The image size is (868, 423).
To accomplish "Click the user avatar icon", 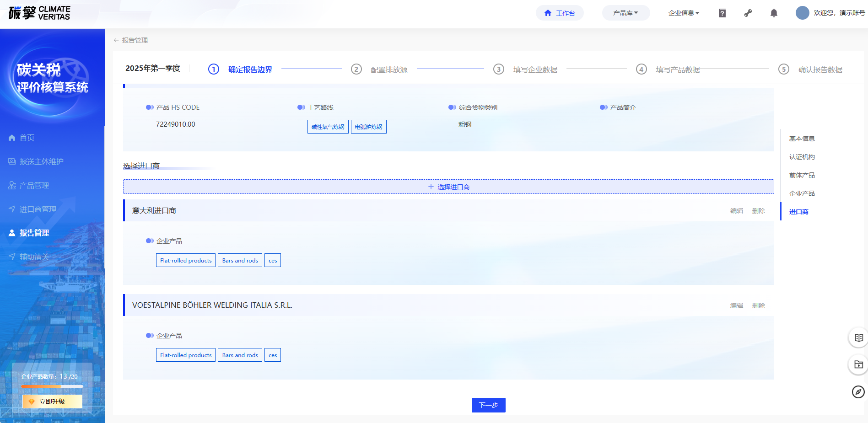I will (802, 13).
